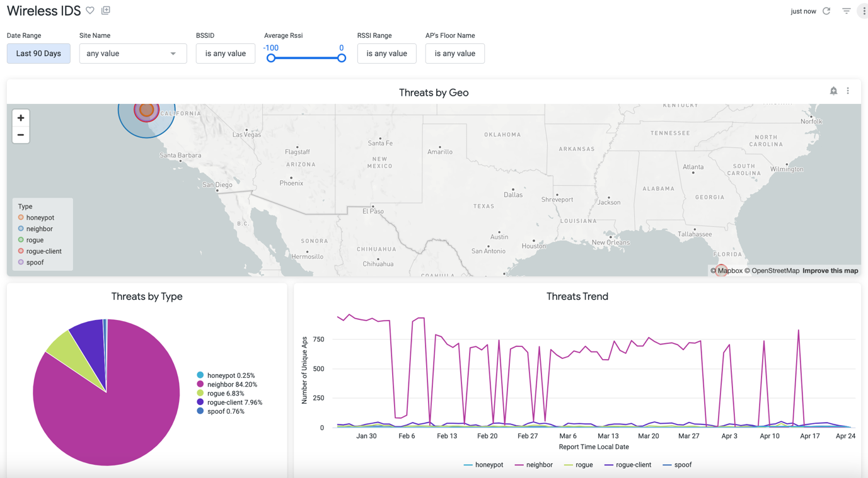This screenshot has height=478, width=868.
Task: Toggle the filters bar icon
Action: pos(847,11)
